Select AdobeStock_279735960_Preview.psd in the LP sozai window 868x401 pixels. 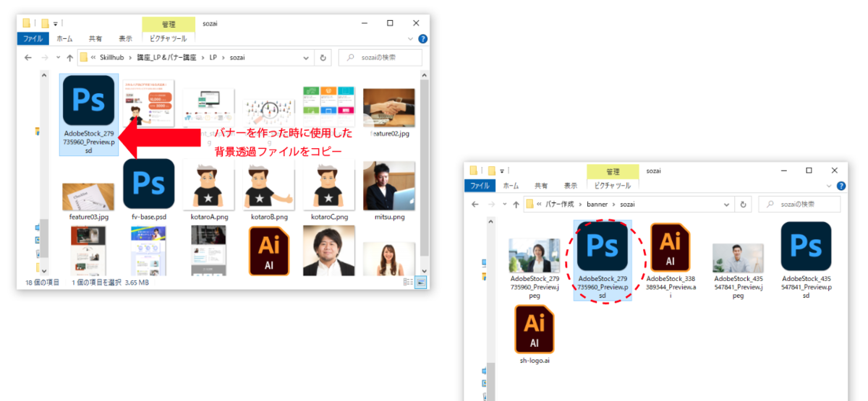click(x=88, y=114)
